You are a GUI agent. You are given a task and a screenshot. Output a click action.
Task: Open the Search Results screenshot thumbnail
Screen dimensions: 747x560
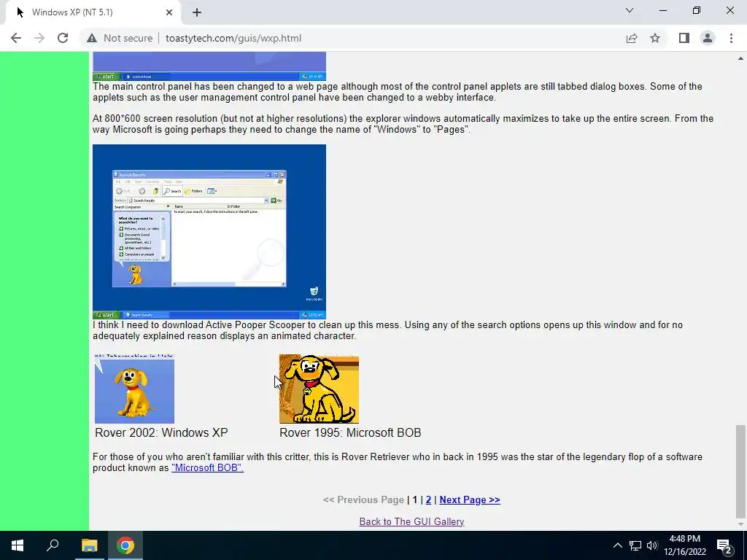[209, 232]
